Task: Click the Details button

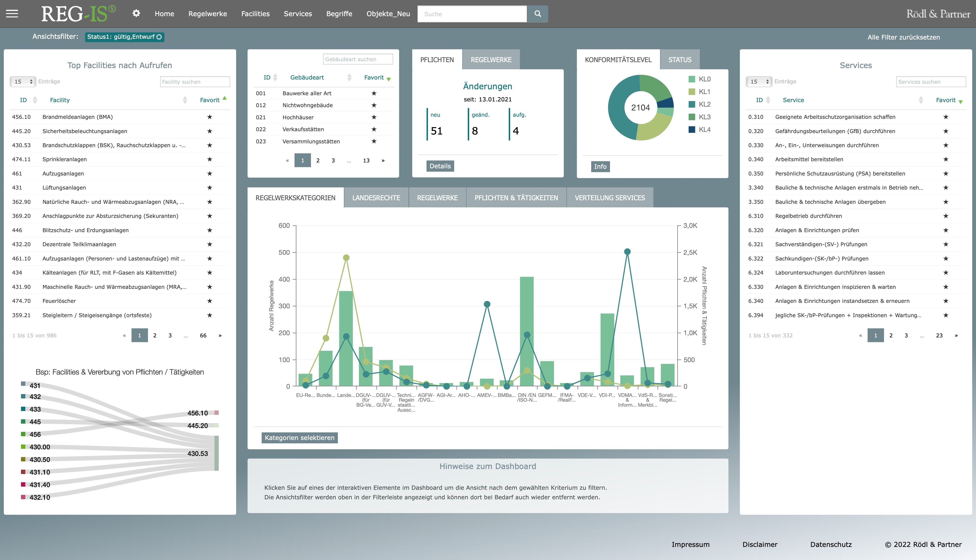Action: 440,166
